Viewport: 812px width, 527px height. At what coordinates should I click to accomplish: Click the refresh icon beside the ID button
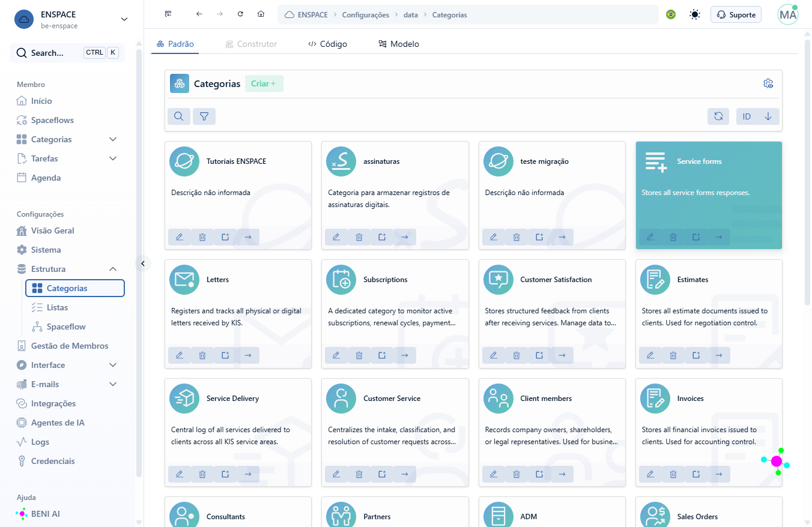(718, 116)
